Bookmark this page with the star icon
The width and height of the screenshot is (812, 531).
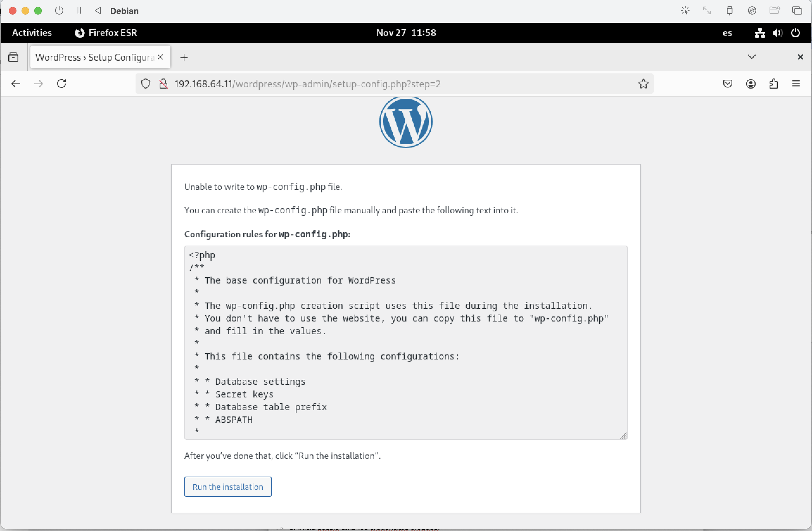point(643,84)
